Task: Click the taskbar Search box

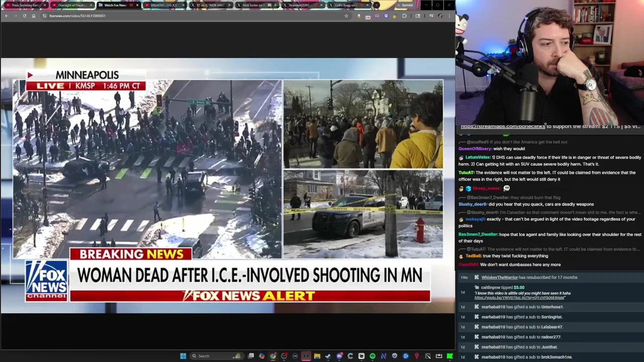Action: click(216, 356)
